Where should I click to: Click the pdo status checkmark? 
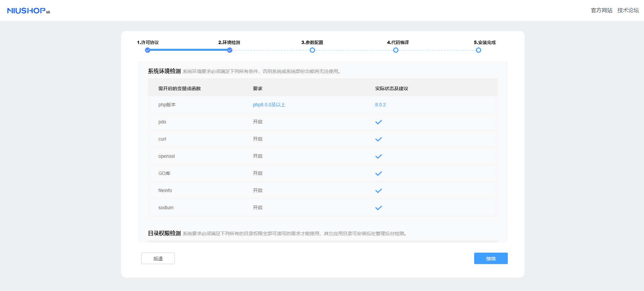378,122
